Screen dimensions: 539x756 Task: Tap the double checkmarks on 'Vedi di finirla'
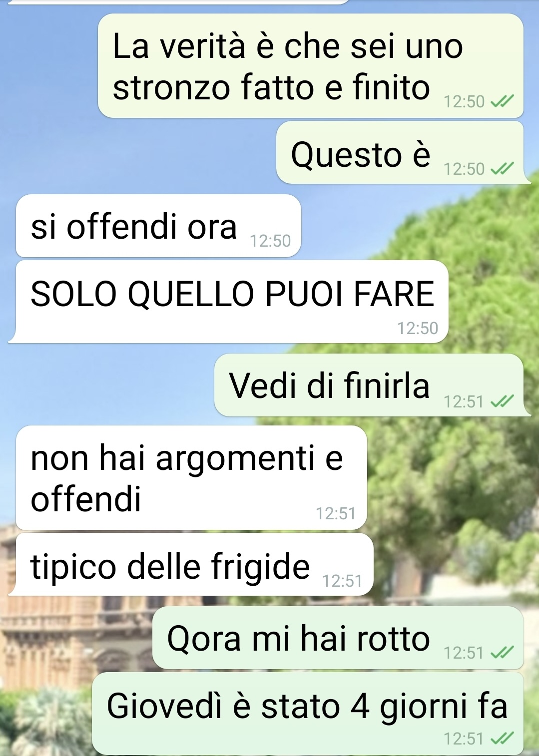pyautogui.click(x=502, y=401)
